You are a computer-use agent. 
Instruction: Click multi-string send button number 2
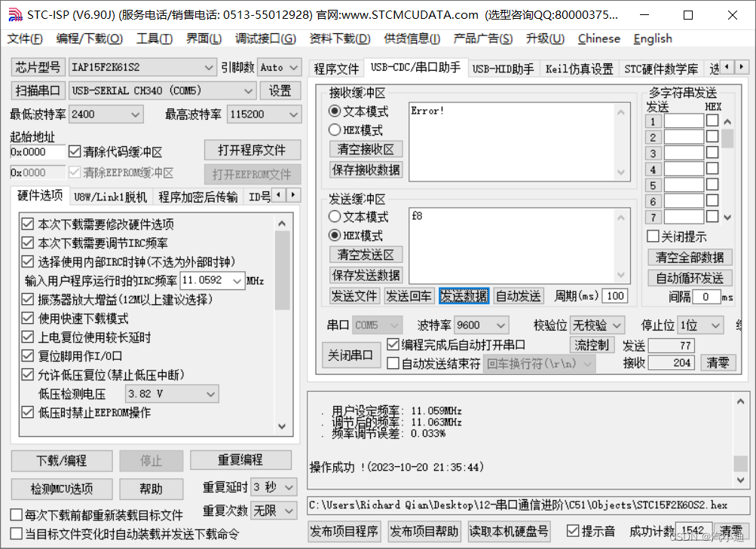(x=653, y=137)
